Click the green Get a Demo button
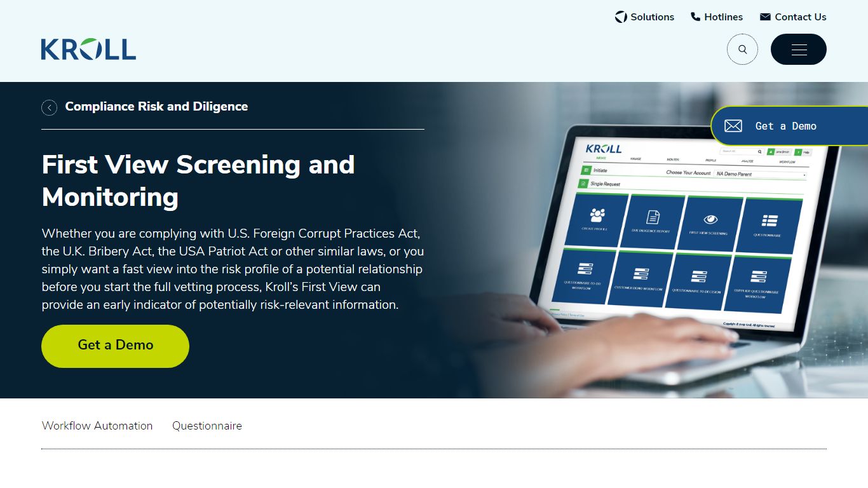The width and height of the screenshot is (868, 488). pos(115,346)
